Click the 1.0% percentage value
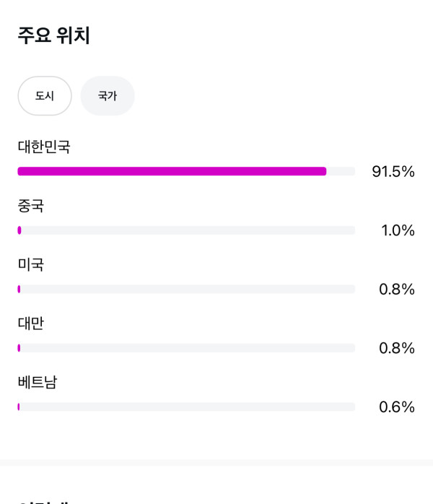433x504 pixels. pyautogui.click(x=398, y=231)
